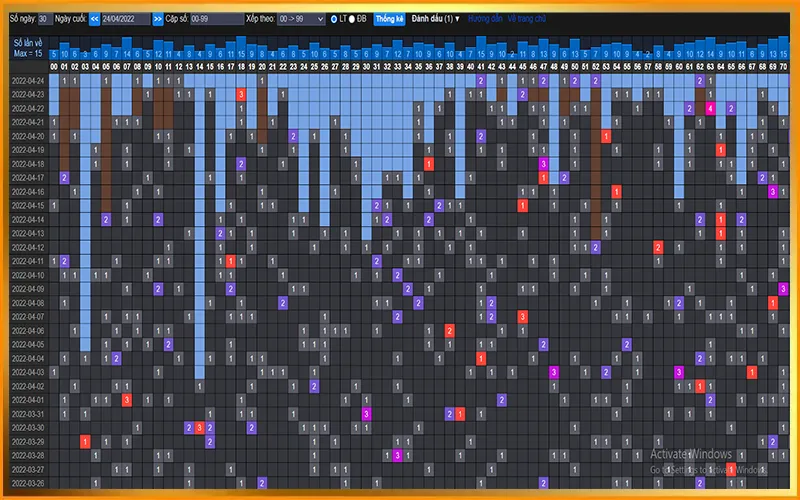Select the 2022-04-24 row label

(x=30, y=81)
